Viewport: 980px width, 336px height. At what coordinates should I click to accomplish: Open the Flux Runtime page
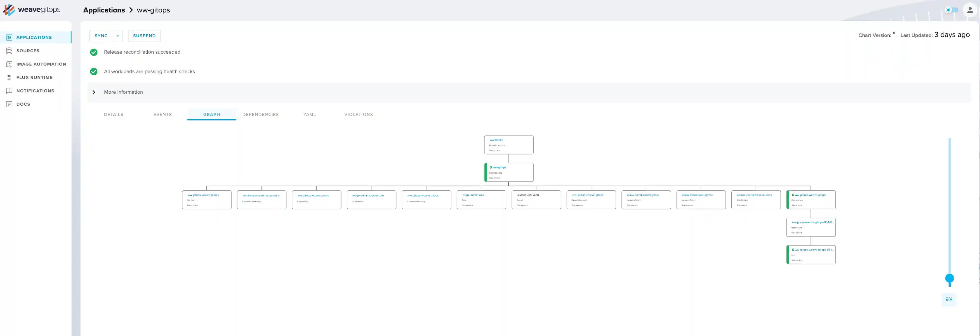click(x=34, y=77)
